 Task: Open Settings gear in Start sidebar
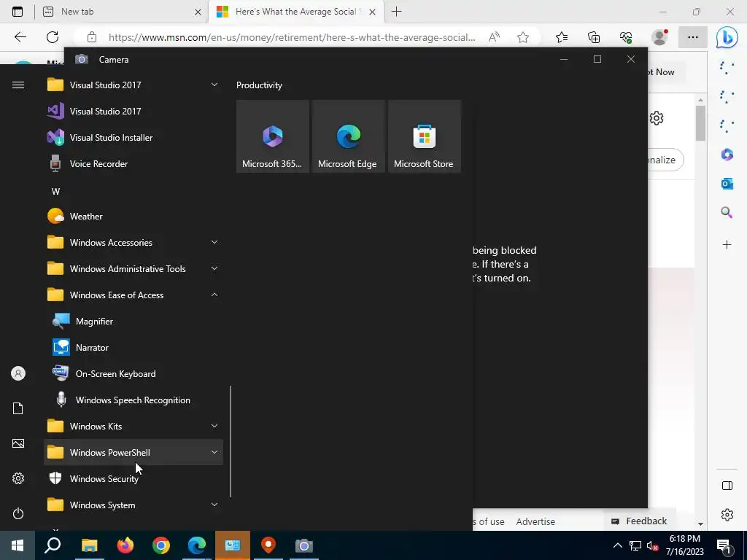pos(18,478)
